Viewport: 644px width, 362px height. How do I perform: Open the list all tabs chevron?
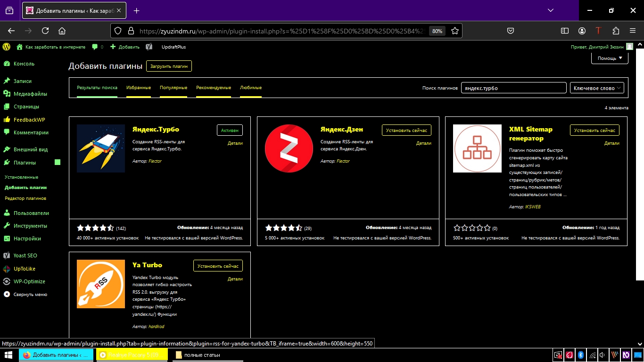coord(551,10)
